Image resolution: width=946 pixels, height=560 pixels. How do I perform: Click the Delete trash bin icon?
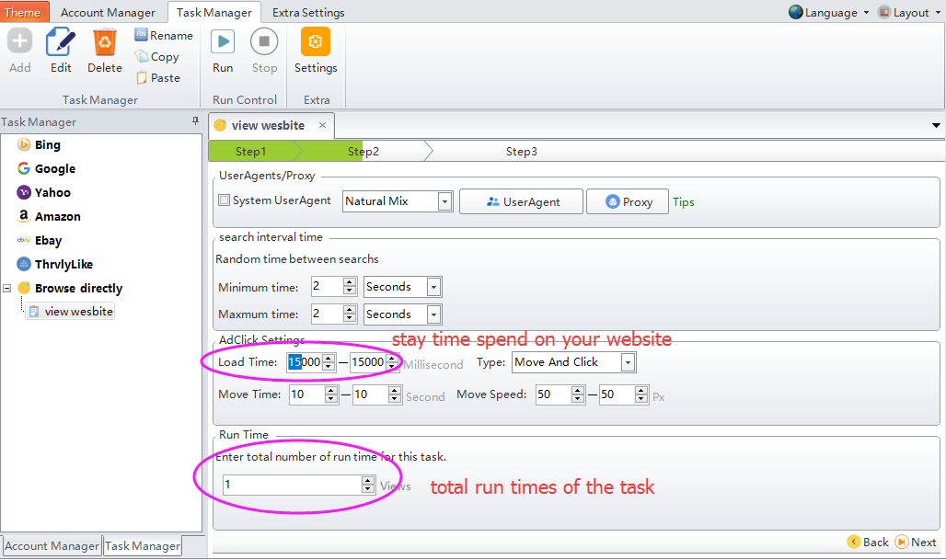click(x=105, y=43)
